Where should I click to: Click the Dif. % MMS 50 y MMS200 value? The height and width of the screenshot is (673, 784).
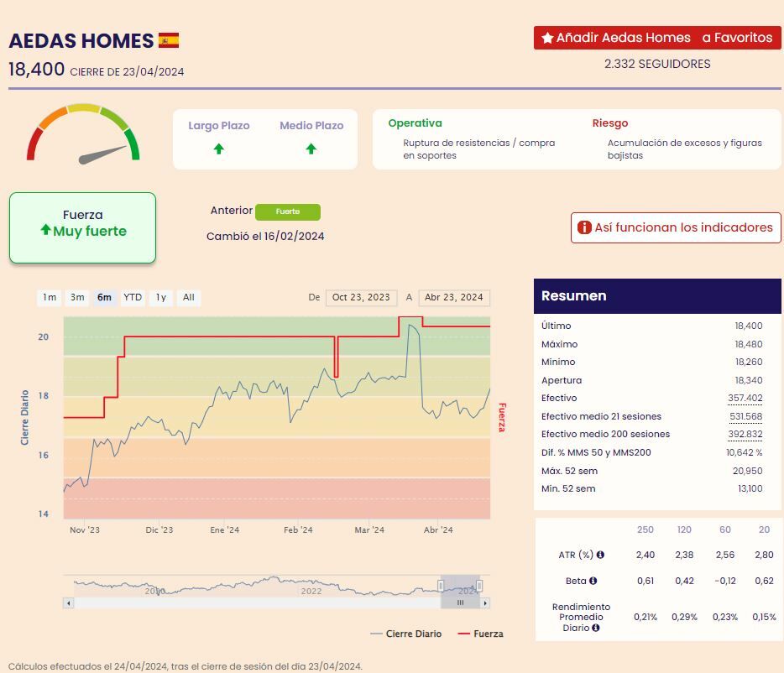(x=744, y=452)
